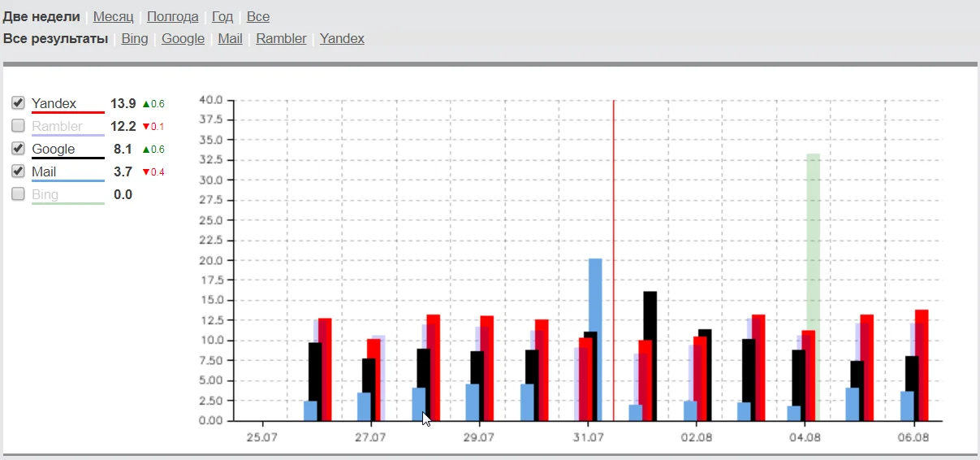Enable the Bing series checkbox
The height and width of the screenshot is (460, 980).
(x=18, y=194)
